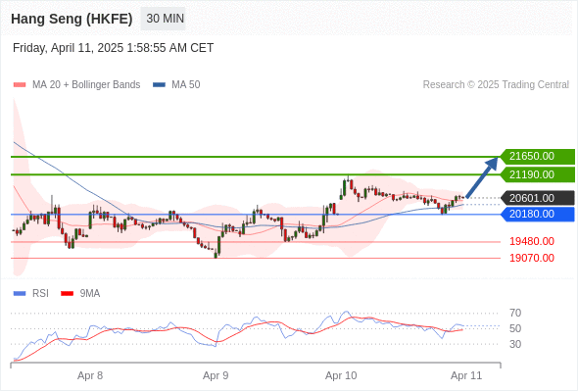Click the 9MA red legend swatch
Image resolution: width=578 pixels, height=392 pixels.
pyautogui.click(x=67, y=294)
